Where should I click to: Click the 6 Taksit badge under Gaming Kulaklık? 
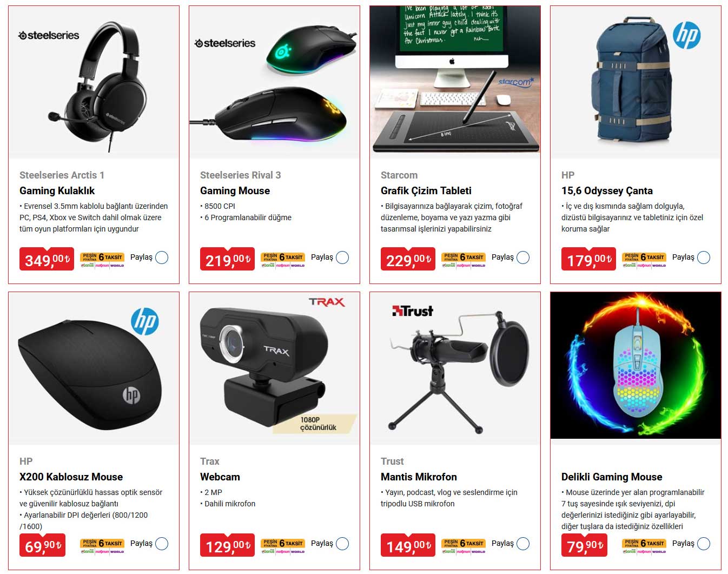[102, 260]
